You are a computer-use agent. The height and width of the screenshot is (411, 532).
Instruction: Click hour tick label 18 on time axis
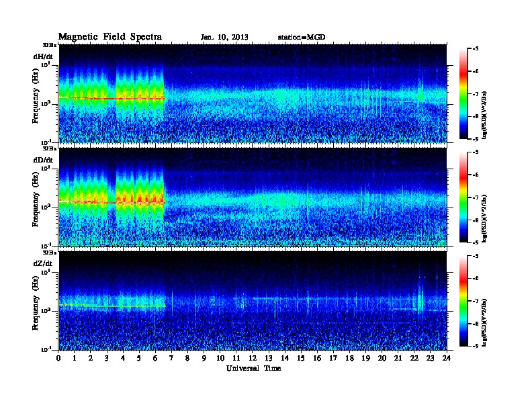pos(349,359)
